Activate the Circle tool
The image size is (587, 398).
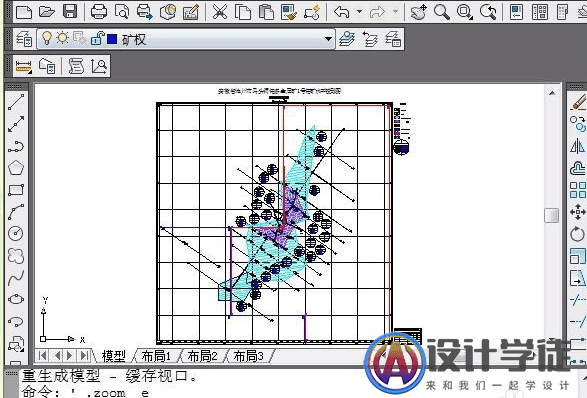[x=16, y=233]
